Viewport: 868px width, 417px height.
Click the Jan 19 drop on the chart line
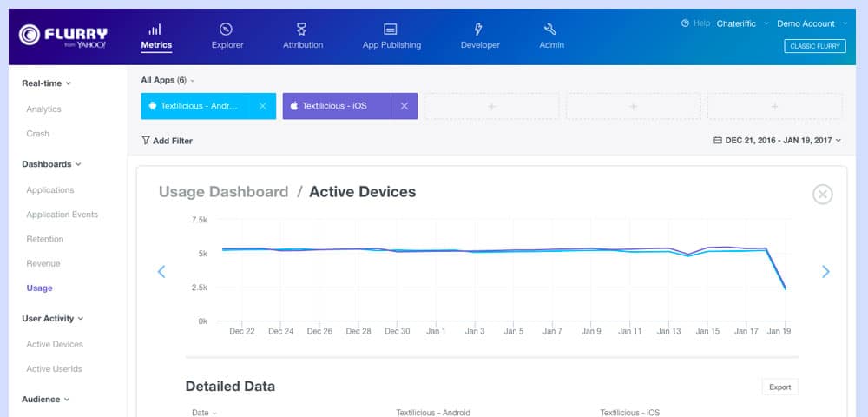coord(785,288)
